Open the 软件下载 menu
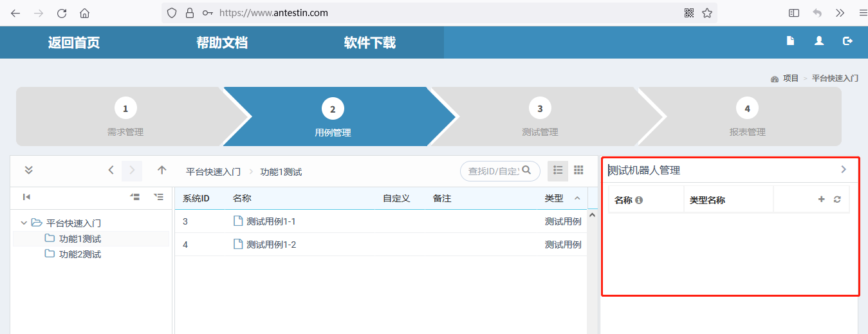 pos(370,42)
